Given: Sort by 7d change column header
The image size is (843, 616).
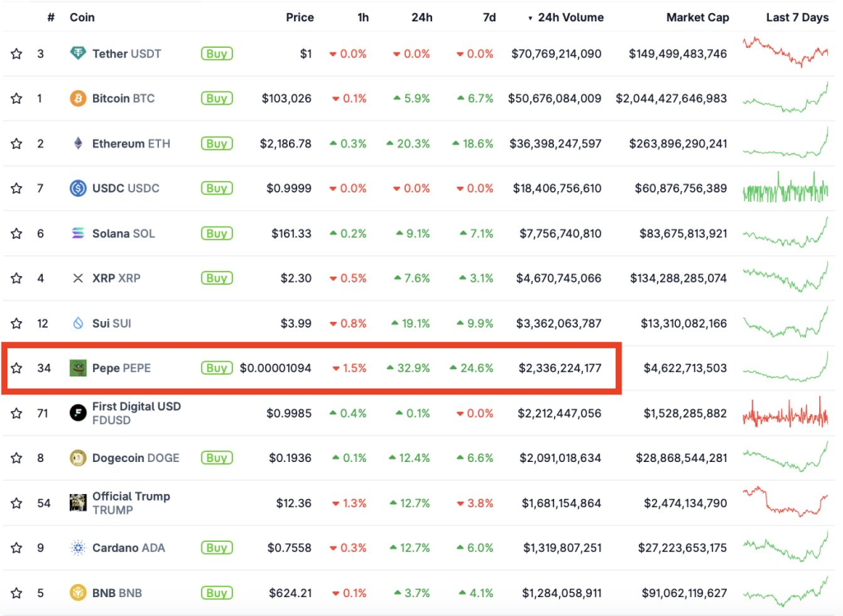Looking at the screenshot, I should click(488, 17).
